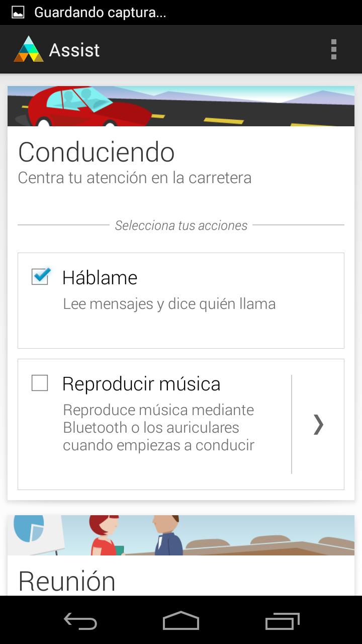Tap the red car driving banner image

pyautogui.click(x=181, y=106)
